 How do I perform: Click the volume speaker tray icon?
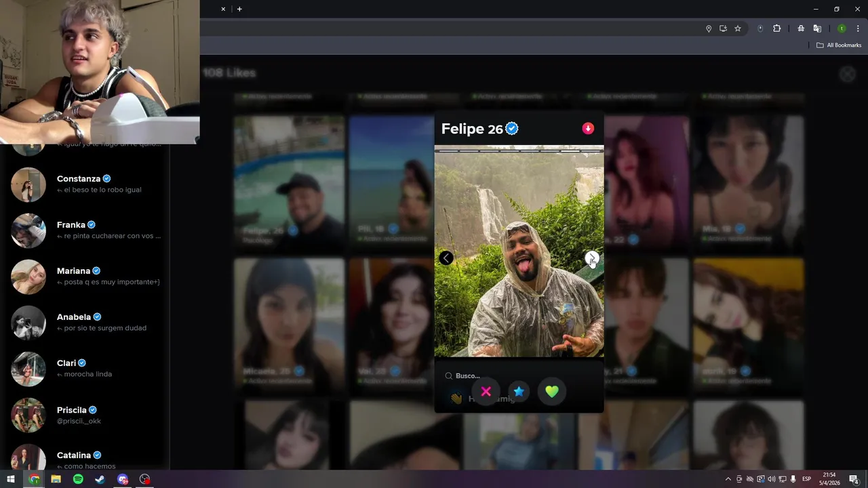pyautogui.click(x=772, y=479)
